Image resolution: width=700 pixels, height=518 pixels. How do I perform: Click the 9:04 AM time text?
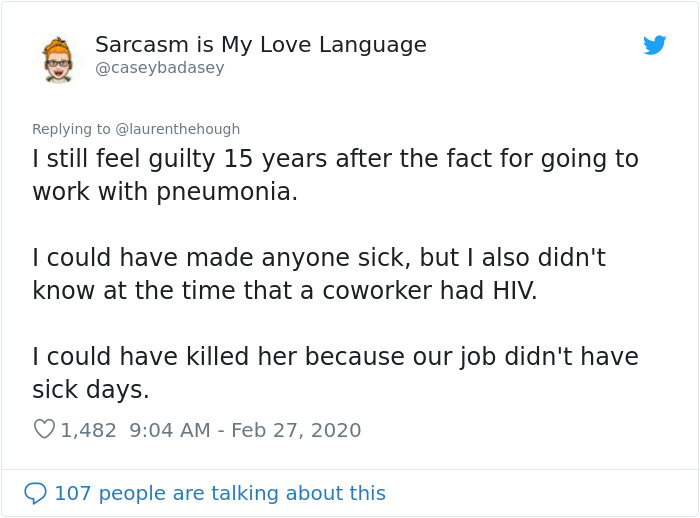click(x=170, y=430)
